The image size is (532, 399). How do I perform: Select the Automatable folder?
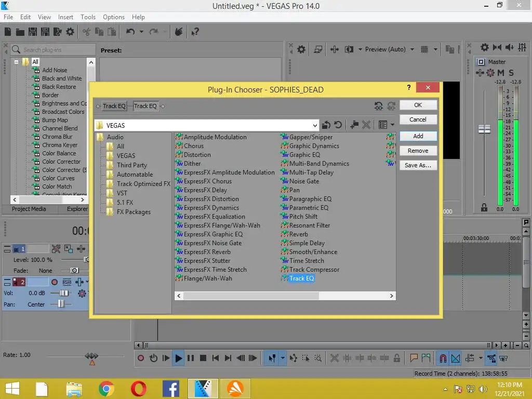(135, 175)
